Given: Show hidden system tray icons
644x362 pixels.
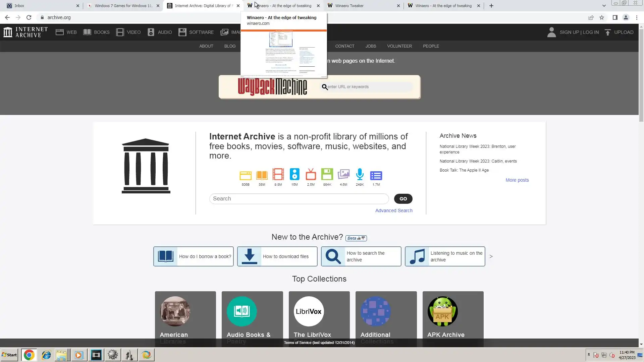Looking at the screenshot, I should (589, 355).
